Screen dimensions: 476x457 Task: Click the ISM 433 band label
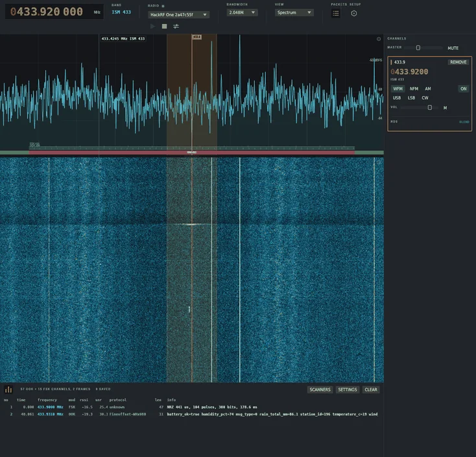pos(121,12)
